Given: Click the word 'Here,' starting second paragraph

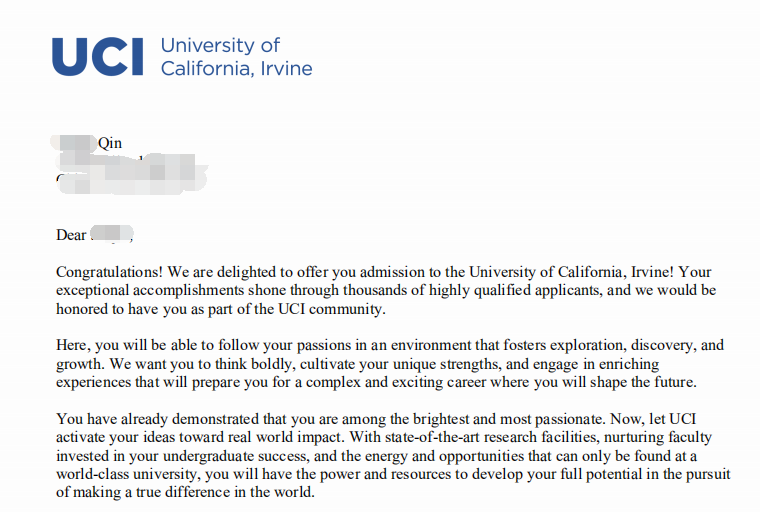Looking at the screenshot, I should coord(73,345).
